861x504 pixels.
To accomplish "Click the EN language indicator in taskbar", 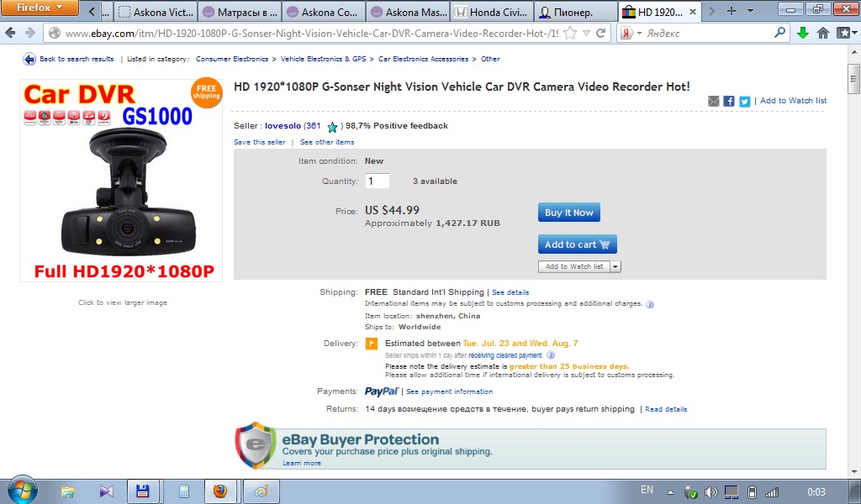I will pyautogui.click(x=647, y=490).
